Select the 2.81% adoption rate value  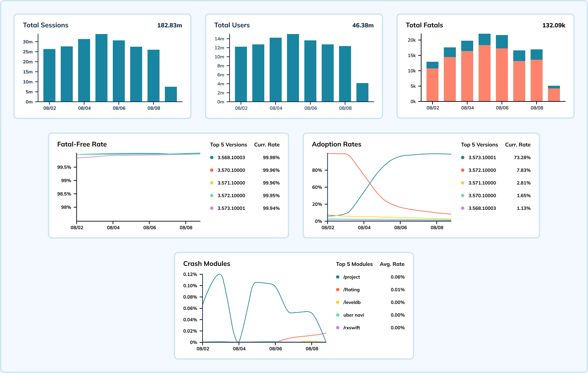click(524, 183)
